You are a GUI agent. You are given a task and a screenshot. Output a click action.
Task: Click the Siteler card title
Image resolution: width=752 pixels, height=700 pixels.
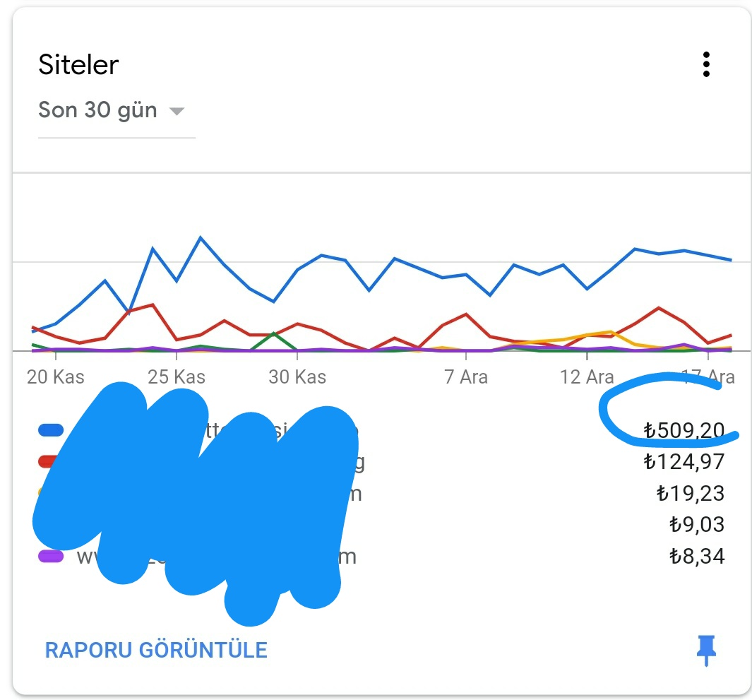[x=78, y=65]
